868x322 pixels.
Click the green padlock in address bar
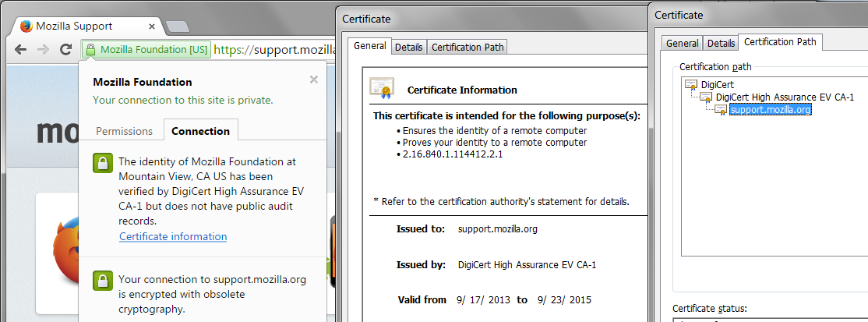(91, 49)
